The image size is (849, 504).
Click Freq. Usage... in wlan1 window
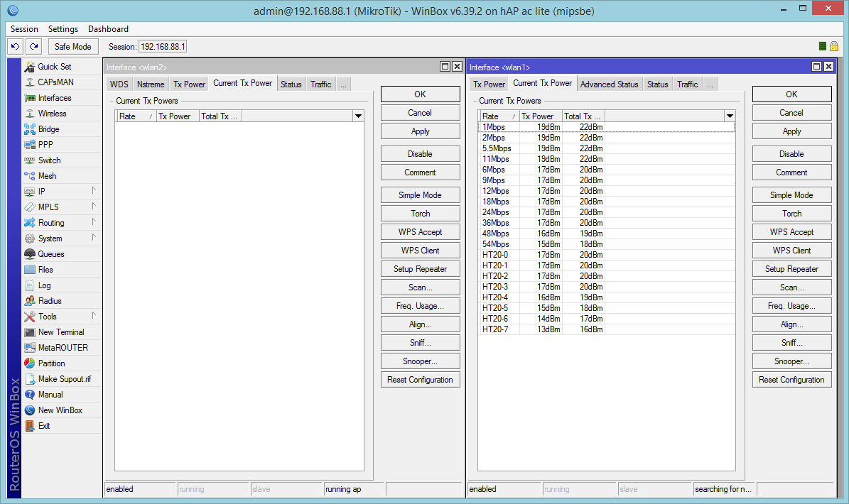(791, 306)
